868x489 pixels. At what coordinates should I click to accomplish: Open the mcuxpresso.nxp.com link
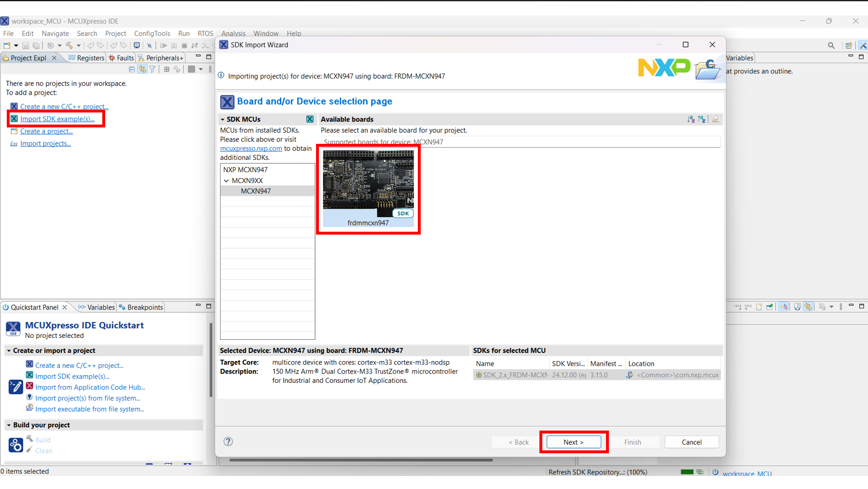251,149
